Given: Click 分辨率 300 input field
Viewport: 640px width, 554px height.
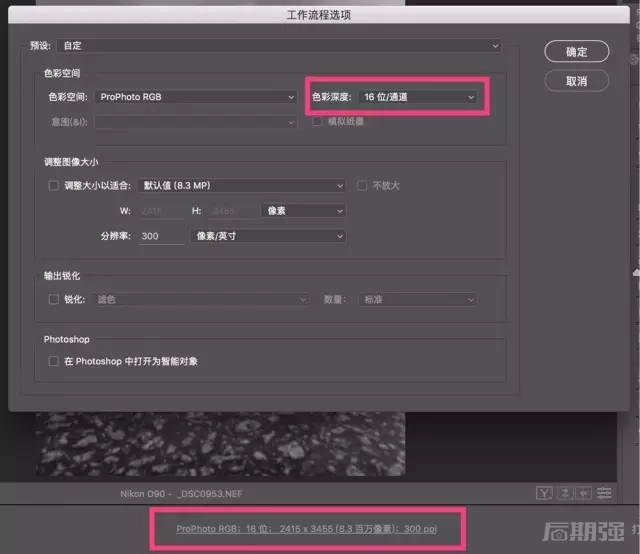Looking at the screenshot, I should pos(161,236).
